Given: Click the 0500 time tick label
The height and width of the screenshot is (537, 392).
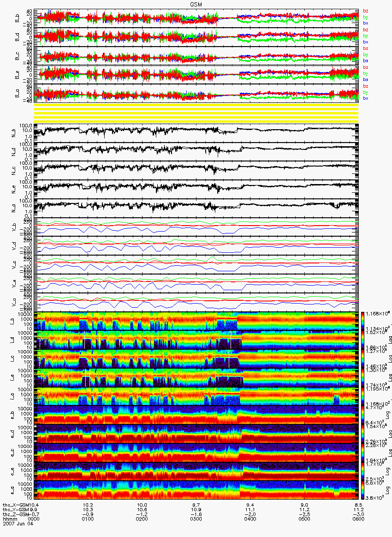Looking at the screenshot, I should pyautogui.click(x=304, y=519).
